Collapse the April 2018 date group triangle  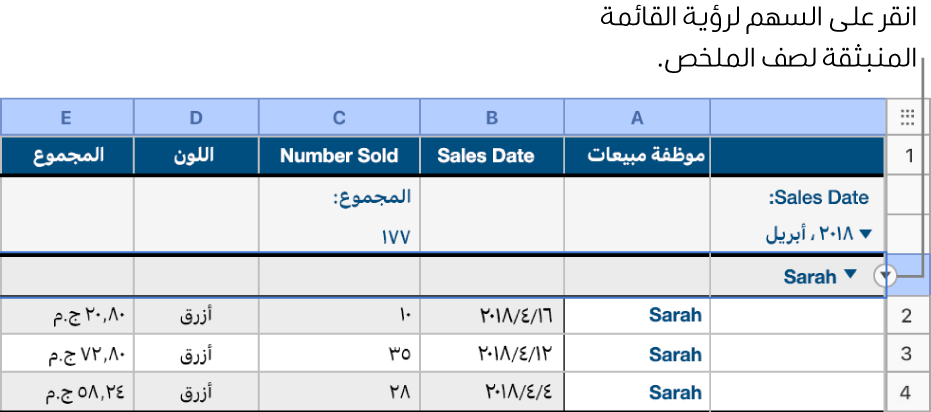(x=866, y=233)
